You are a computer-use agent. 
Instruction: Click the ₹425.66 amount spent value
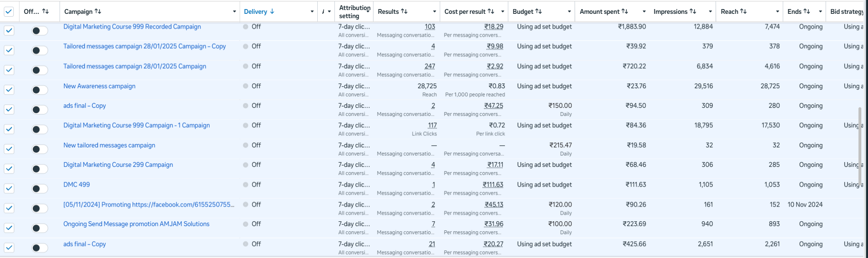point(634,244)
